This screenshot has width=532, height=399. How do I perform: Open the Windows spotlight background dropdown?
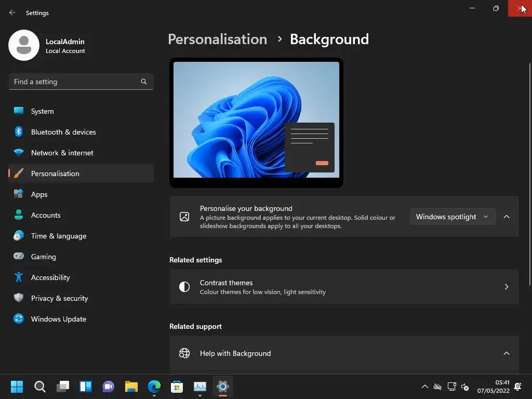453,217
